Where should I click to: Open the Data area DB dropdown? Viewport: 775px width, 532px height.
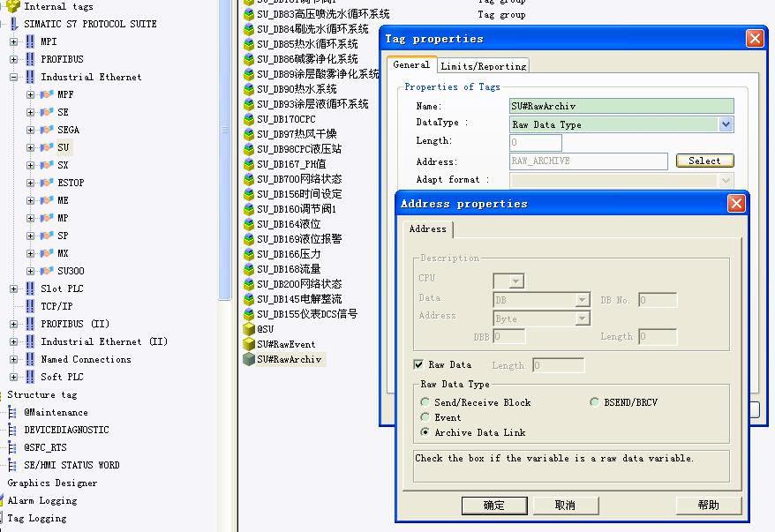click(x=583, y=300)
